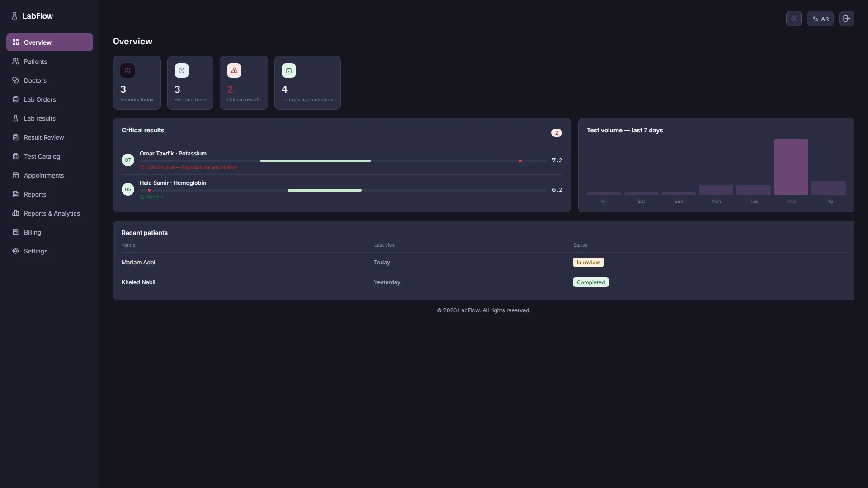
Task: Open Reports & Analytics
Action: (50, 213)
